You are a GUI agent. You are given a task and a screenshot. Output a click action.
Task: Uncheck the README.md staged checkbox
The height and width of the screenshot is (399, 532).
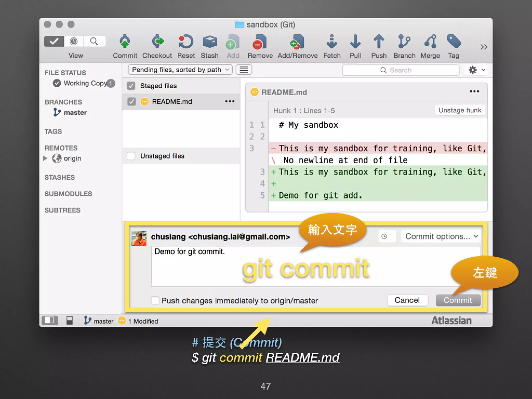pos(131,102)
